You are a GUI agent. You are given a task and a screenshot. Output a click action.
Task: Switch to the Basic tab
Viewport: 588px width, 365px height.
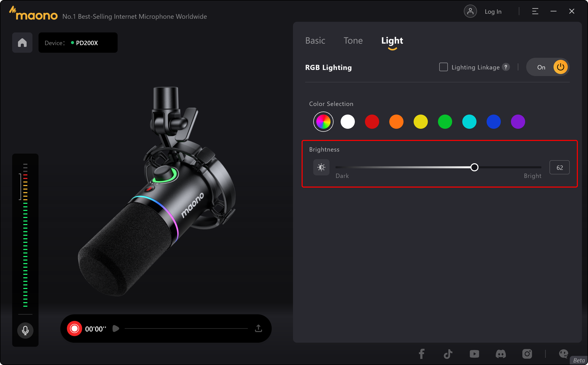click(x=315, y=41)
